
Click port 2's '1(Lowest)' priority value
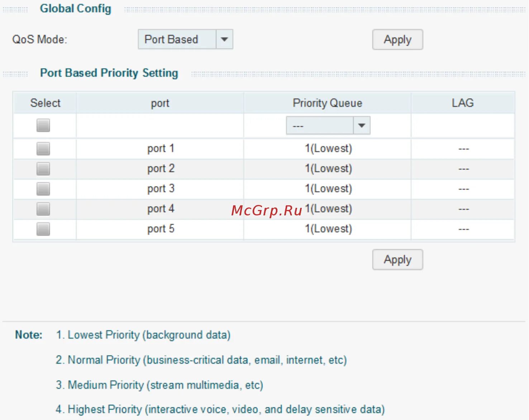coord(328,168)
